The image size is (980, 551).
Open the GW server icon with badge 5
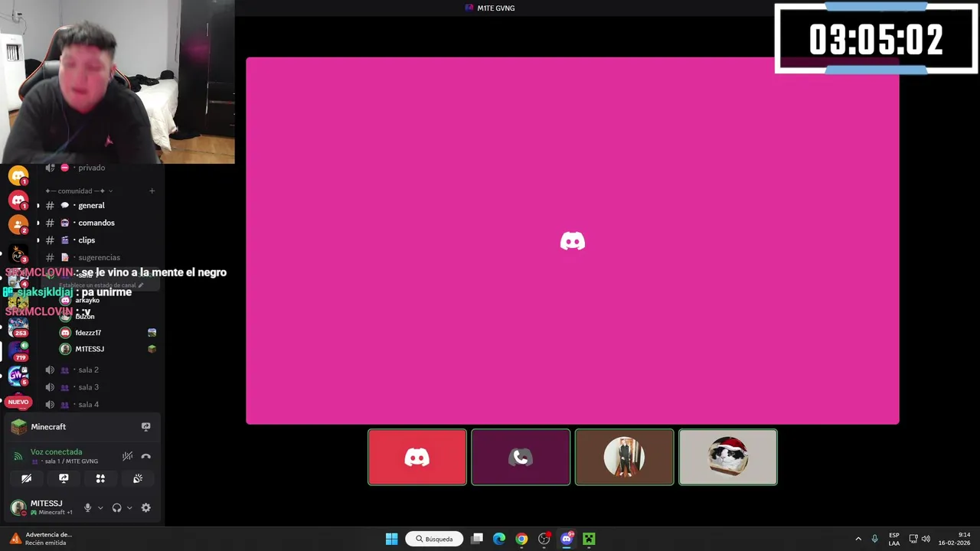tap(18, 375)
